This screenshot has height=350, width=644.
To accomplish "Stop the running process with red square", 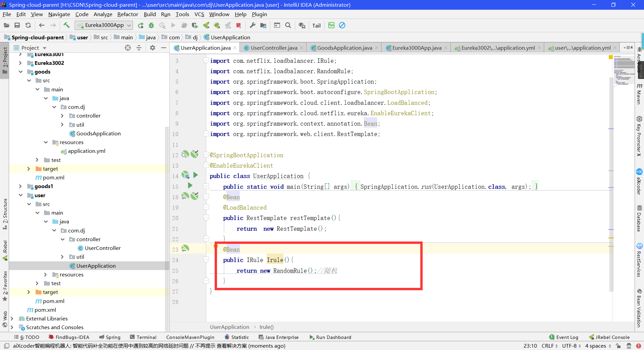I will coord(238,25).
